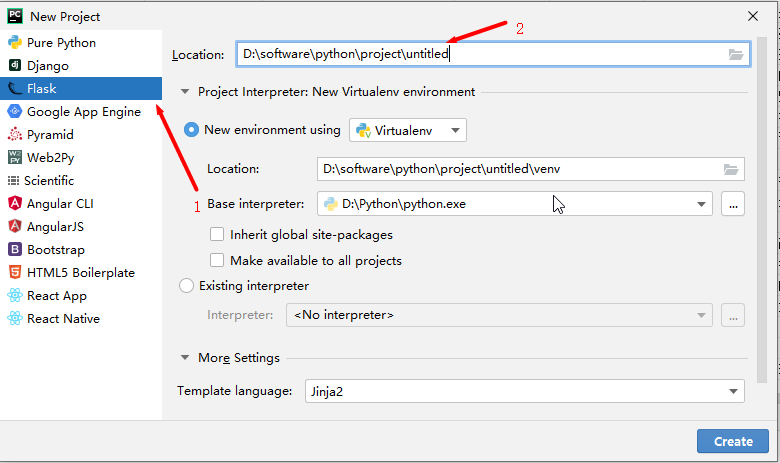Viewport: 780px width, 463px height.
Task: Click the PyCharm logo in title bar
Action: coord(15,16)
